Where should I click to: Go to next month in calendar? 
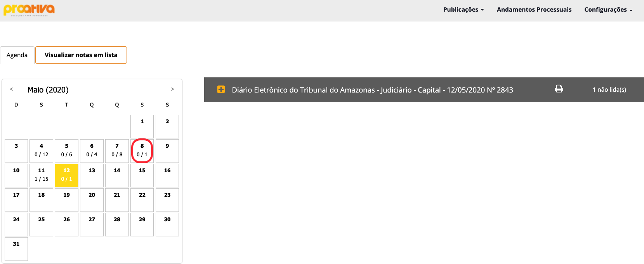point(173,89)
